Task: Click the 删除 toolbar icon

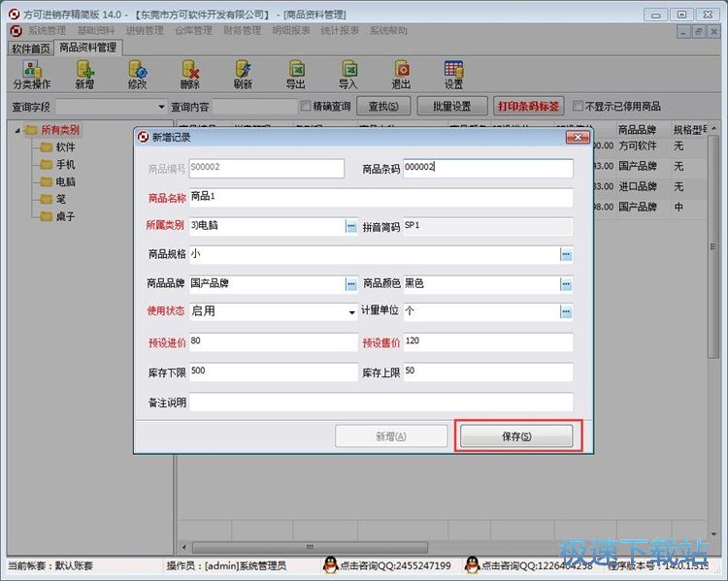Action: [190, 75]
